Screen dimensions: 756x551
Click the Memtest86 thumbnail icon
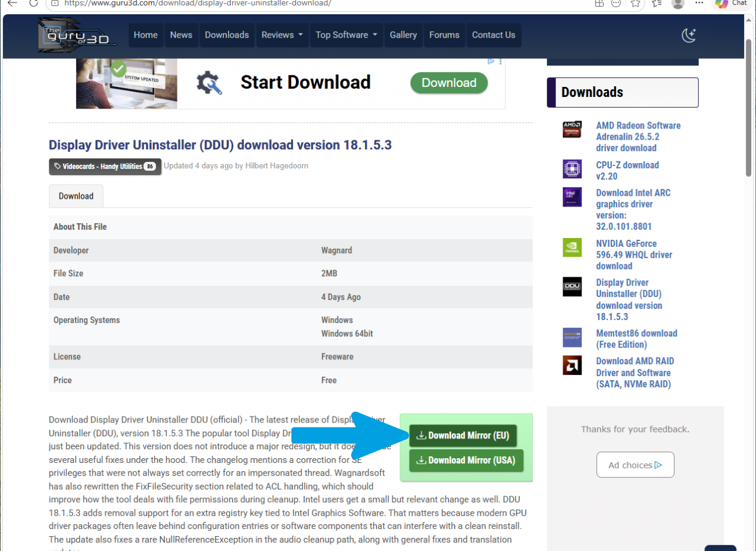[572, 337]
